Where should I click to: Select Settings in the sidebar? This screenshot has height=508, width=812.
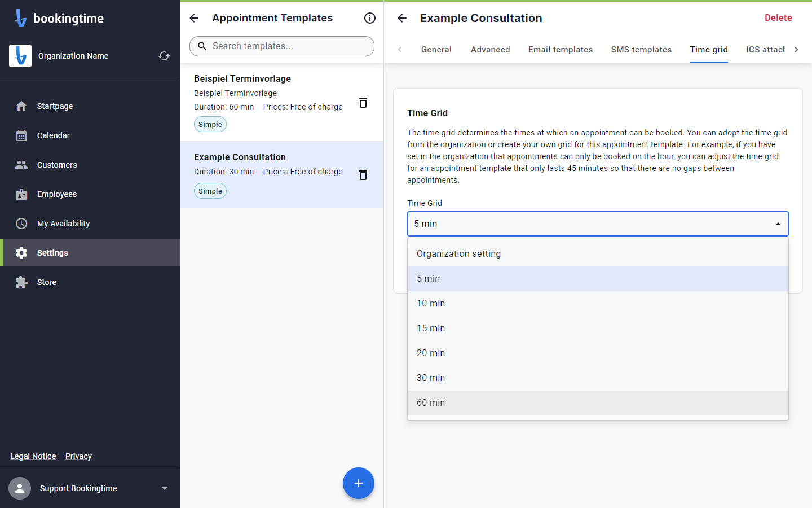point(90,253)
